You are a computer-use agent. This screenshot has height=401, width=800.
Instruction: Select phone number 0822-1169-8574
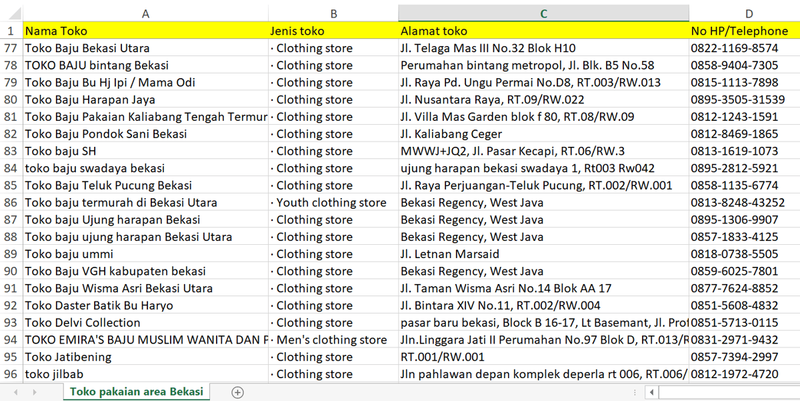744,48
